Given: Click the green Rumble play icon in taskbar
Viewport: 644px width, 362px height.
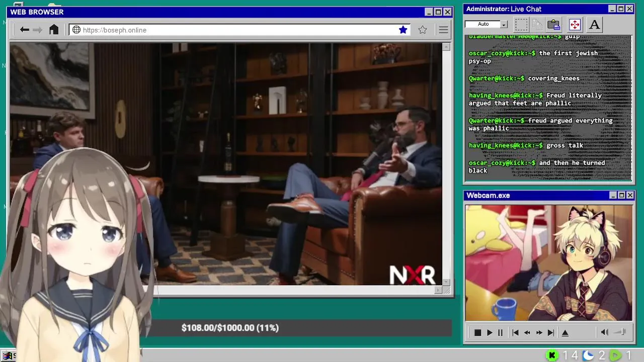Looking at the screenshot, I should (x=615, y=355).
